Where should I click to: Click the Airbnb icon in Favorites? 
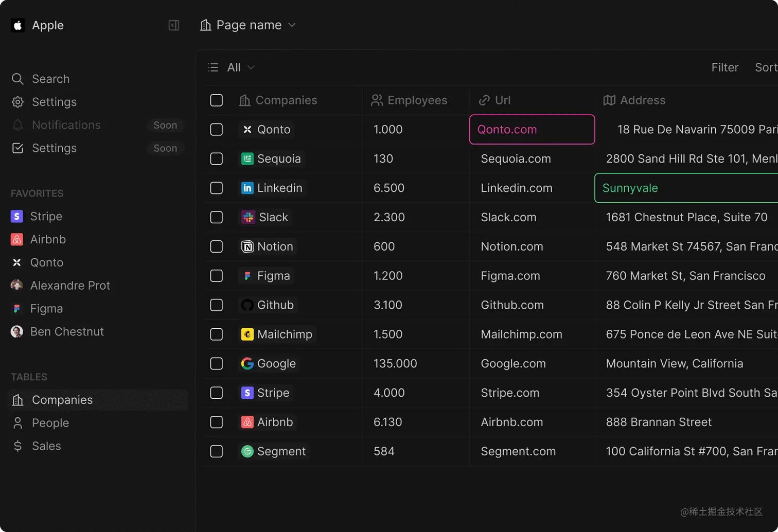click(x=17, y=239)
